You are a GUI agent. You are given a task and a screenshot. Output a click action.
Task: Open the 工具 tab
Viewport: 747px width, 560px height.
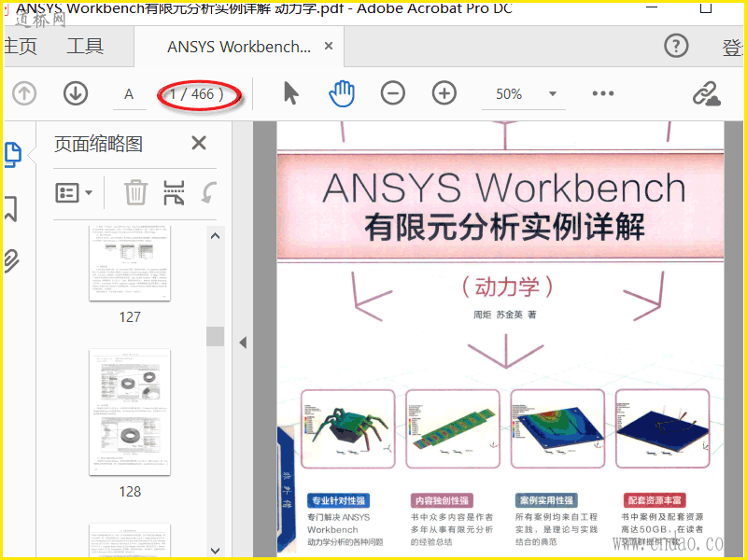tap(85, 47)
